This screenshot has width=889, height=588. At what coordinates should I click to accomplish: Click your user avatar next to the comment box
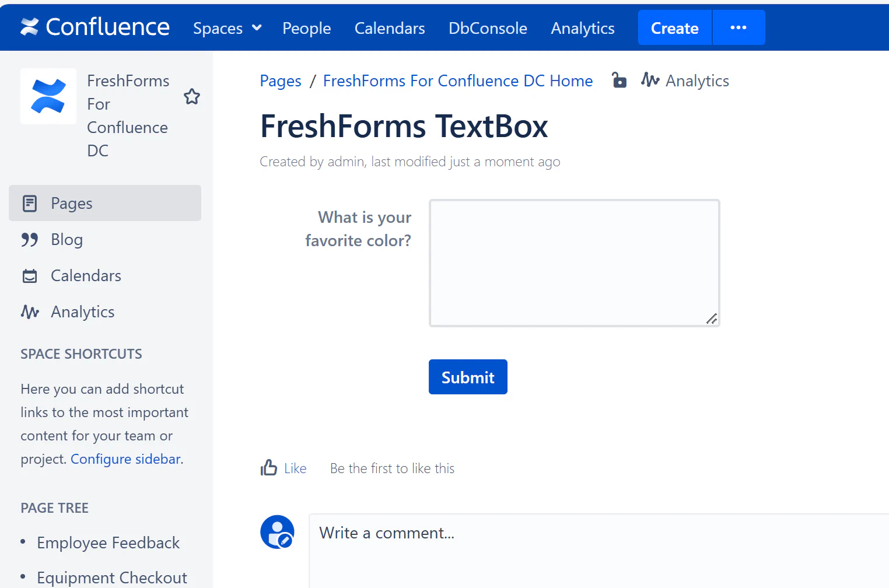tap(277, 531)
